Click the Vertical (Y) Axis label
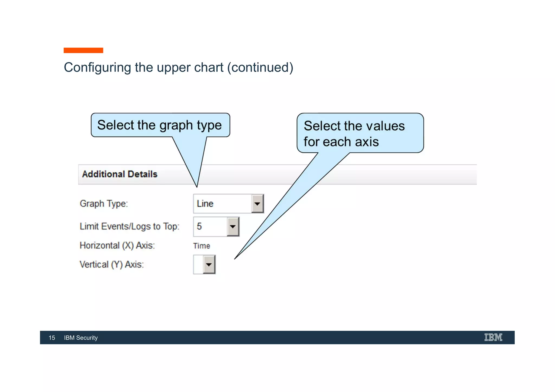Image resolution: width=555 pixels, height=392 pixels. tap(112, 264)
